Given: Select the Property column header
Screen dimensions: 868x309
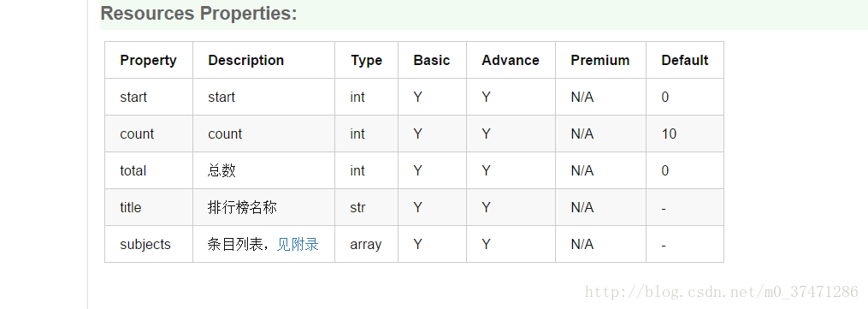Looking at the screenshot, I should tap(148, 60).
